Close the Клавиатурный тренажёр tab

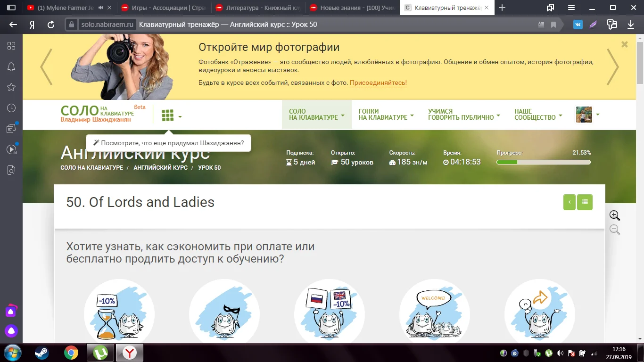[x=487, y=8]
